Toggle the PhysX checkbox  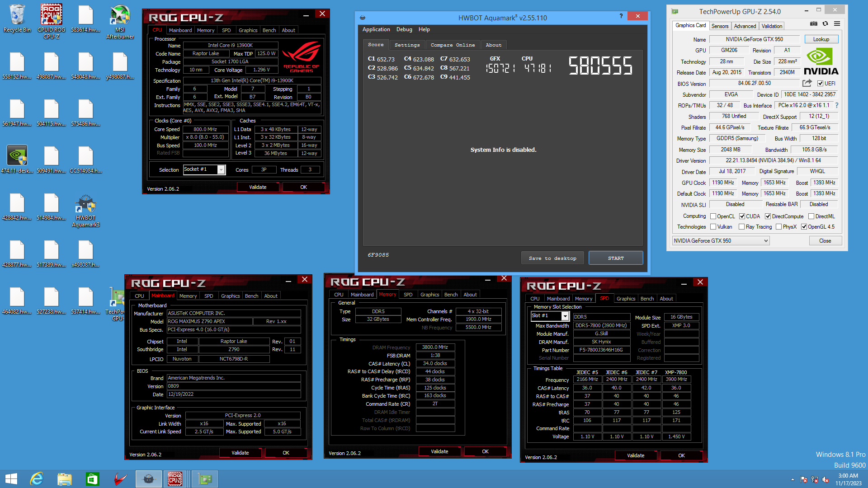[779, 227]
